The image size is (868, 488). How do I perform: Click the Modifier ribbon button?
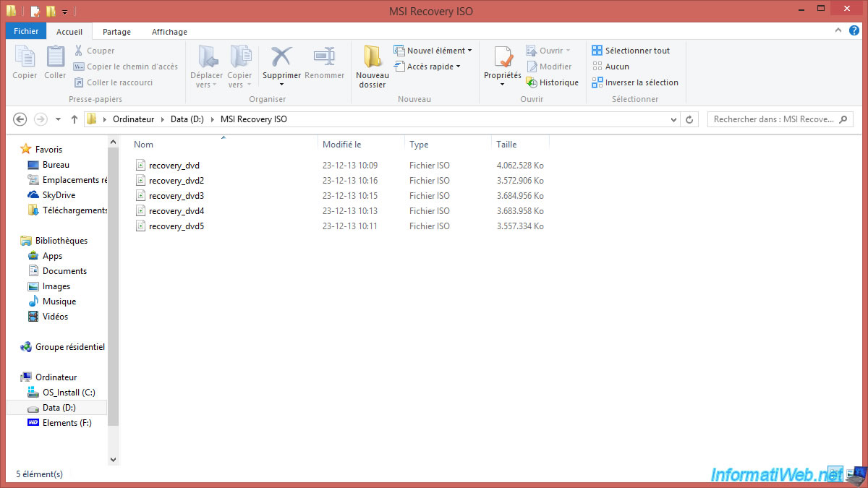[549, 67]
